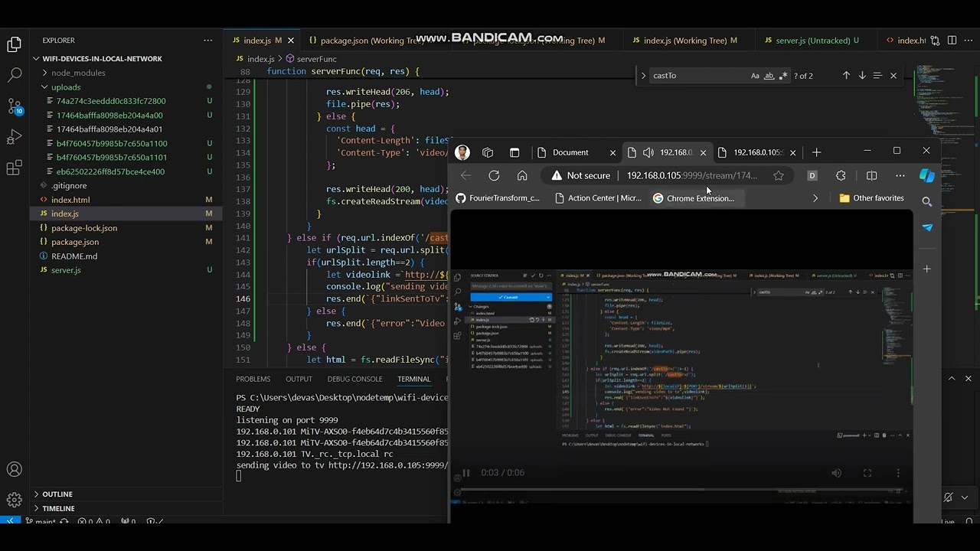Click the browser address bar URL
Image resolution: width=980 pixels, height=551 pixels.
coord(692,175)
